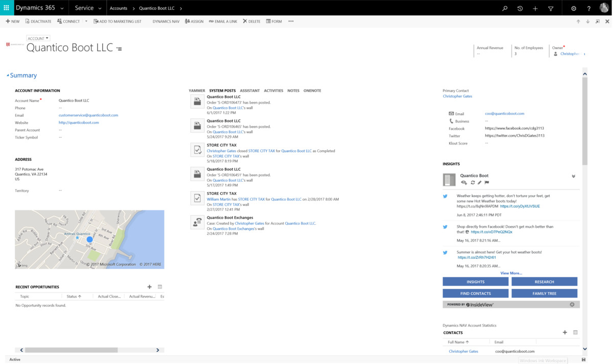Open InsideView settings gear icon
Image resolution: width=613 pixels, height=364 pixels.
tap(572, 304)
